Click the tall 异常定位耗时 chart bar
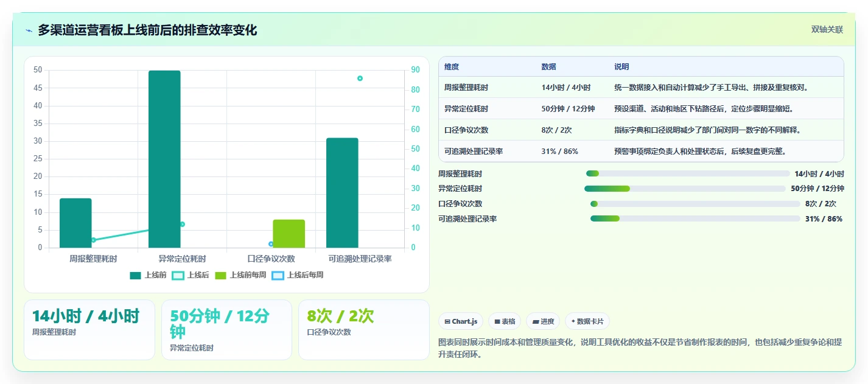Screen dimensions: 868x384 point(164,159)
